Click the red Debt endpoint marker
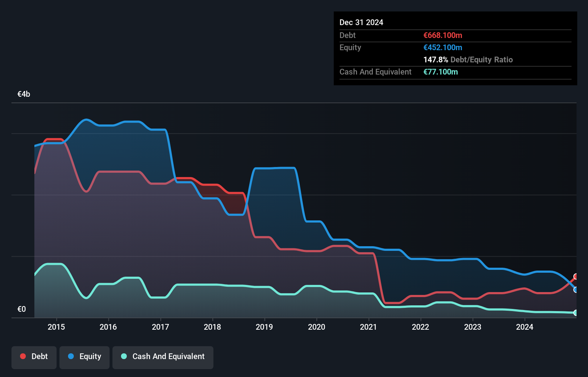Image resolution: width=588 pixels, height=377 pixels. (x=576, y=276)
